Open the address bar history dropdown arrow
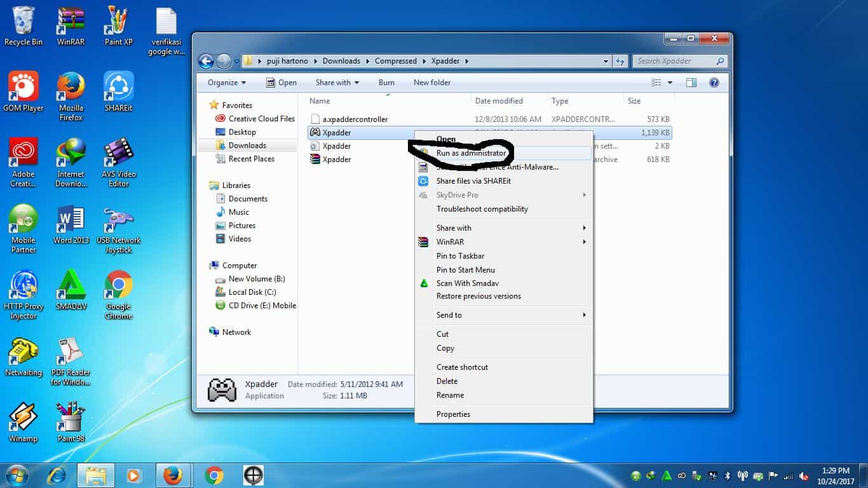This screenshot has width=868, height=488. 606,61
